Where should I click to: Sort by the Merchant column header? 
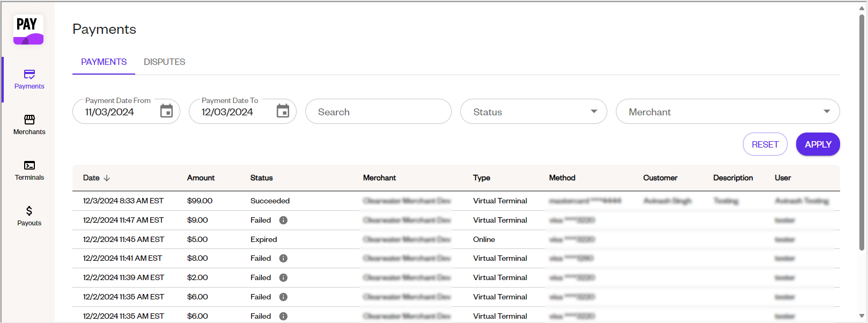379,178
